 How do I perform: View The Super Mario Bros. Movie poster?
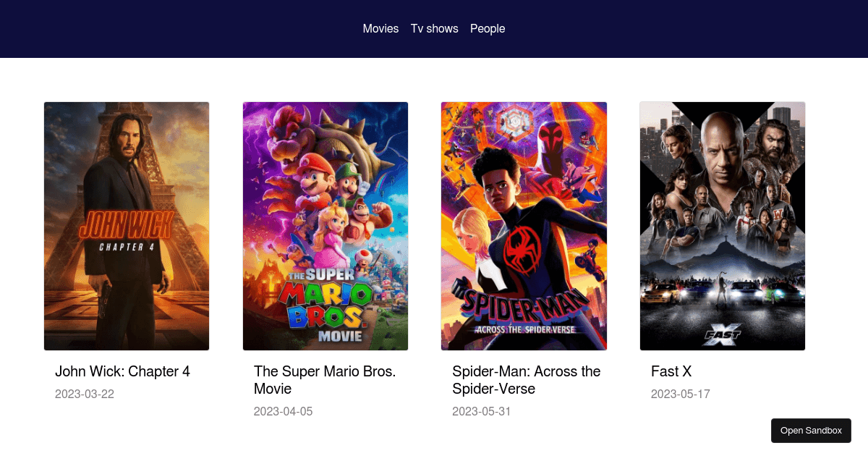click(325, 226)
